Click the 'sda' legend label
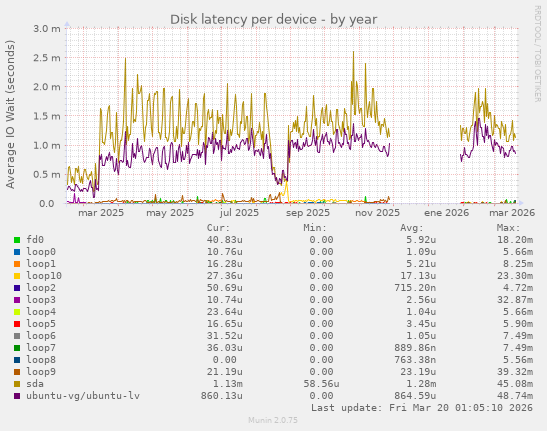This screenshot has height=431, width=547. click(x=35, y=384)
